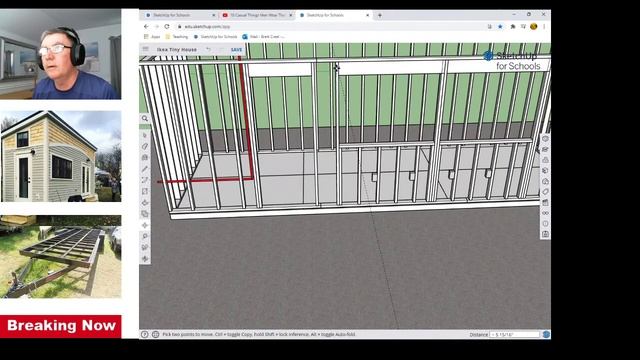Open the Entity Info panel

pos(545,139)
